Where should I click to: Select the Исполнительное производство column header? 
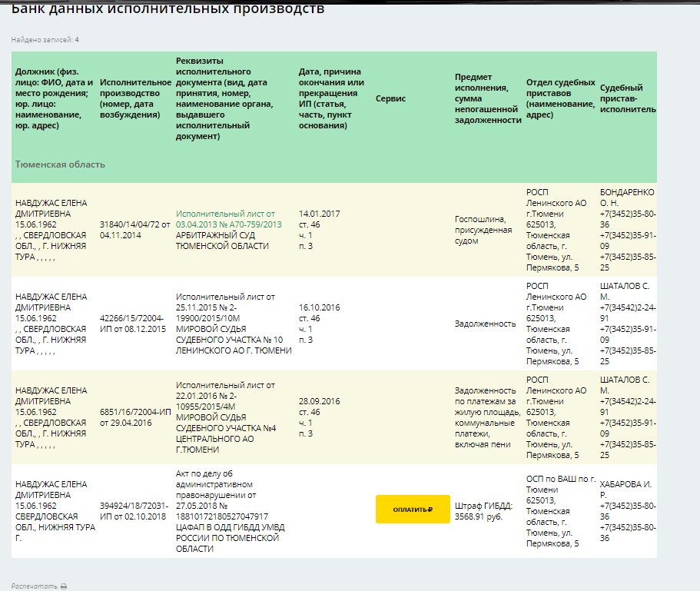point(135,98)
